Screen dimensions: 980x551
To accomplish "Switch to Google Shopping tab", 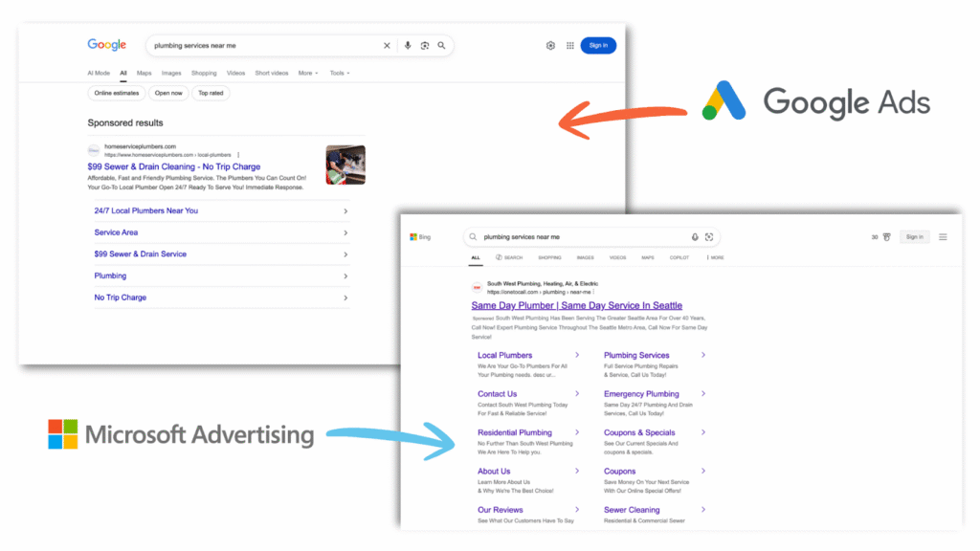I will [204, 73].
